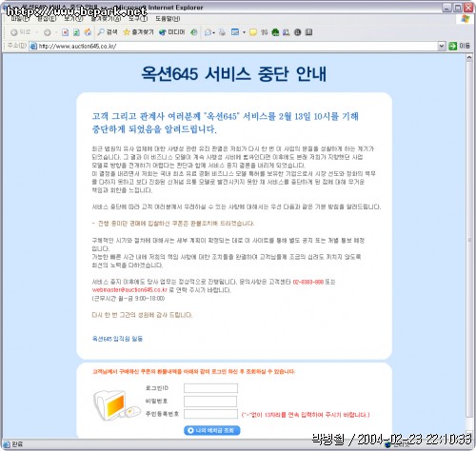Click the 옥션645 임직원 일동 link
476x451 pixels.
coord(117,339)
